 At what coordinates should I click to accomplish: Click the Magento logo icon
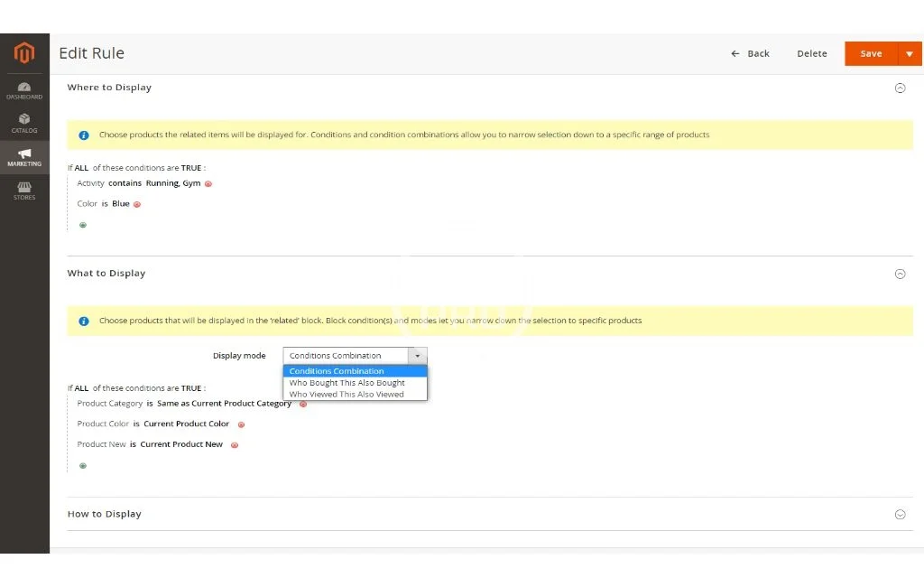tap(24, 53)
